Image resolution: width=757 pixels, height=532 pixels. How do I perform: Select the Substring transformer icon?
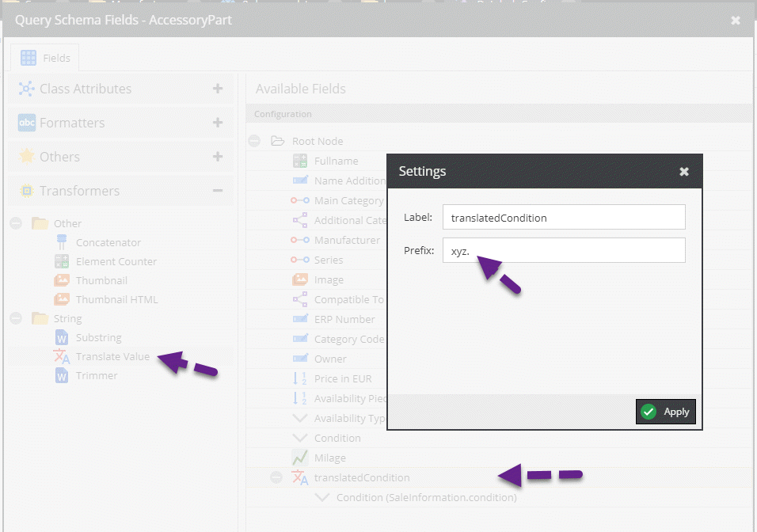tap(62, 337)
